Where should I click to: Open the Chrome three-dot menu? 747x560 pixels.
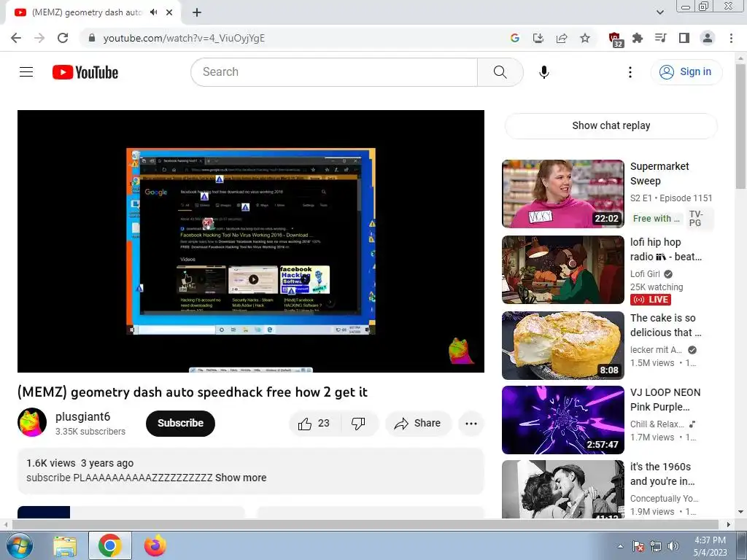(731, 38)
